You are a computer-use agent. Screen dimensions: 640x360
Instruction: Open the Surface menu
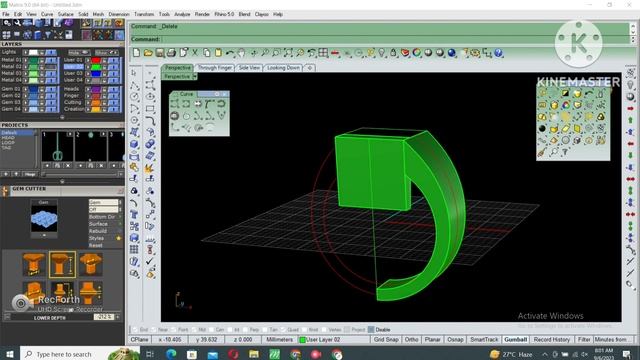tap(65, 14)
